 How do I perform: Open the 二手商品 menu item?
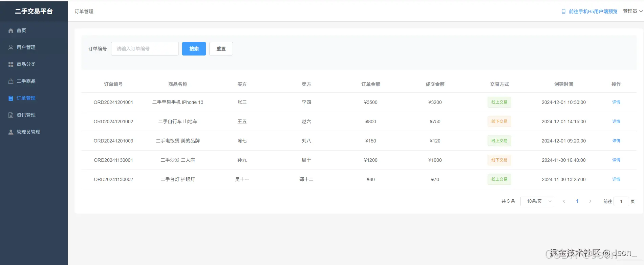34,81
